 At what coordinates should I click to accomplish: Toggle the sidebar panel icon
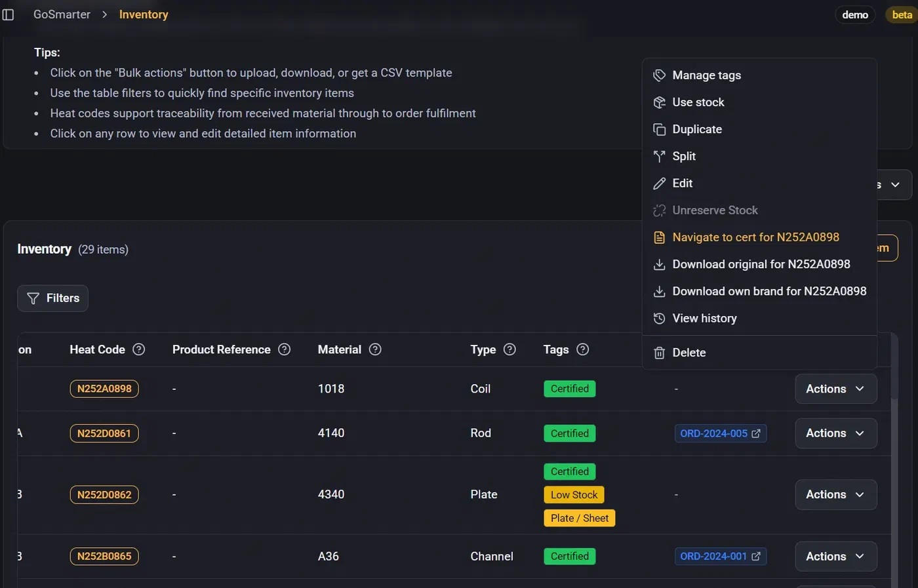pos(8,14)
